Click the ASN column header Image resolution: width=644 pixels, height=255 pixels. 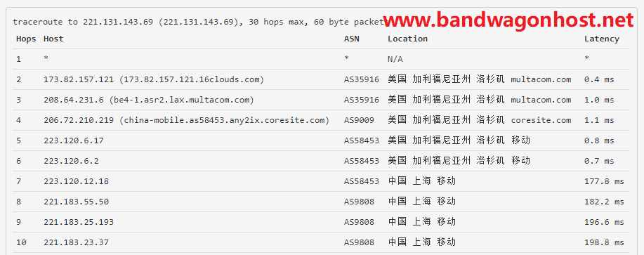(352, 39)
